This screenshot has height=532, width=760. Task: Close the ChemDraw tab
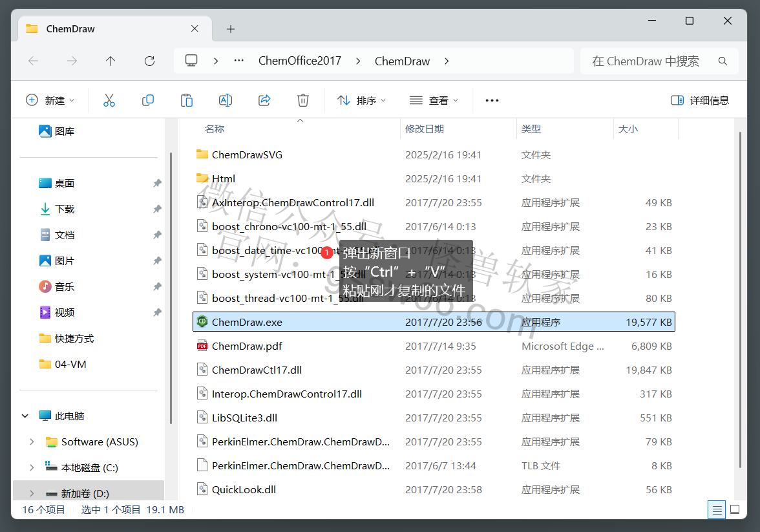click(x=195, y=28)
